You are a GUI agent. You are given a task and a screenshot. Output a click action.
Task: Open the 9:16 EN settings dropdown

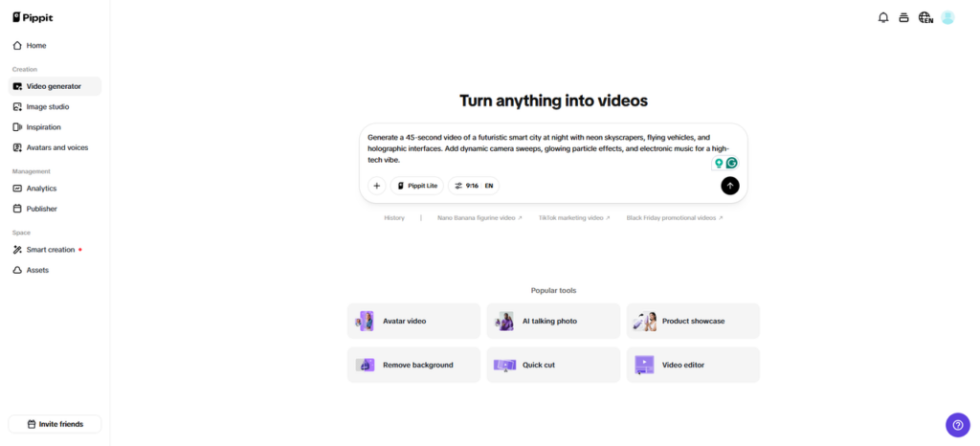click(x=474, y=186)
